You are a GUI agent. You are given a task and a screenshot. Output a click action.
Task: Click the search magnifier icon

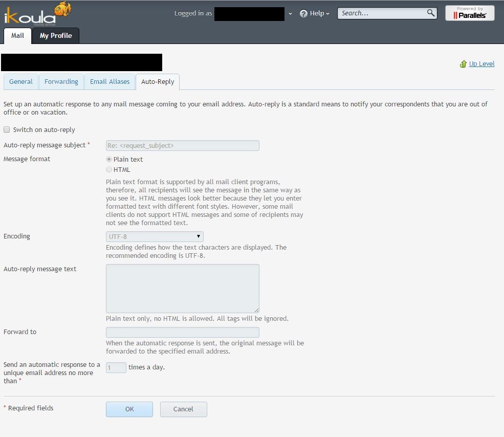[x=430, y=13]
